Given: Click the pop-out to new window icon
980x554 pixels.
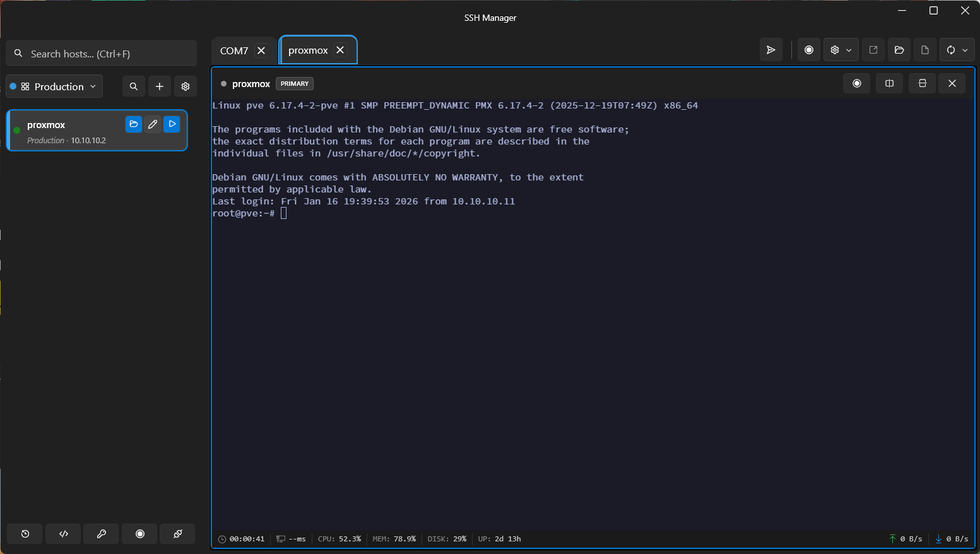Looking at the screenshot, I should click(873, 50).
